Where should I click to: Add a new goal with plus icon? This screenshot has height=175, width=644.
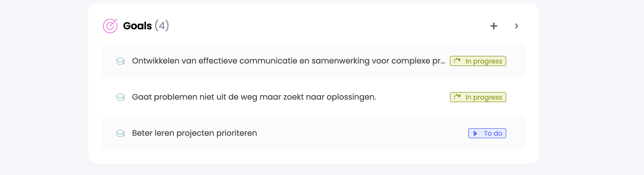(x=494, y=26)
